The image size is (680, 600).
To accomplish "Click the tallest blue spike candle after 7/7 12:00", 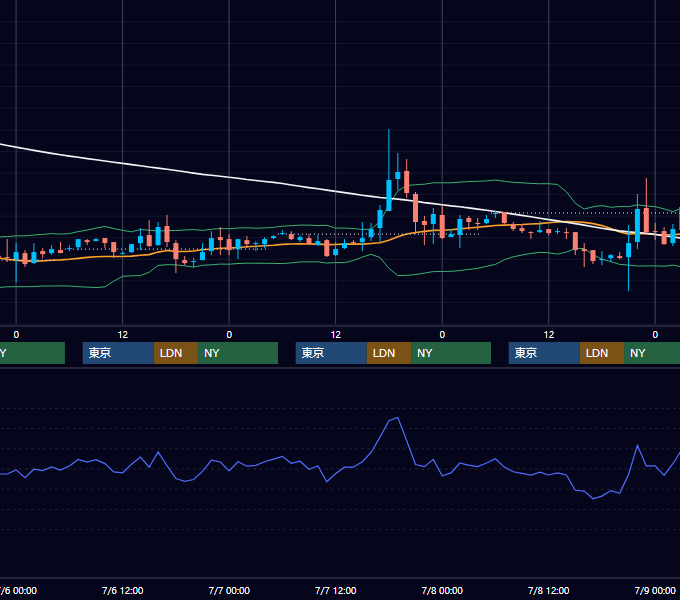I will pos(389,196).
